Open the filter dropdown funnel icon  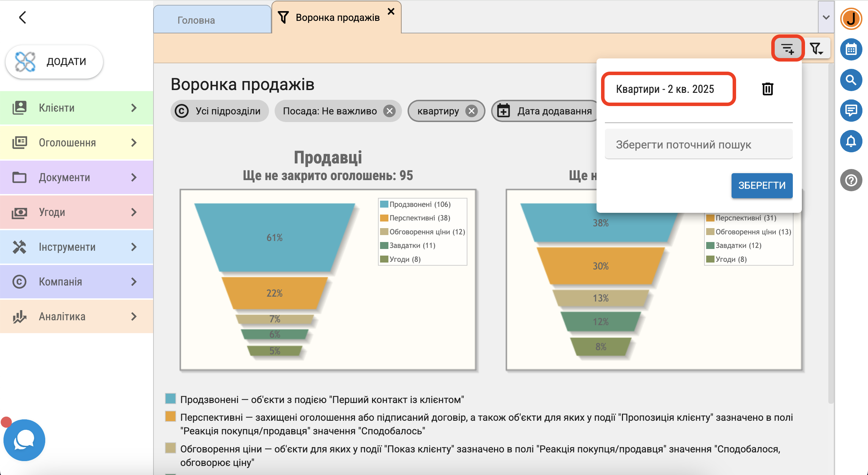point(816,49)
